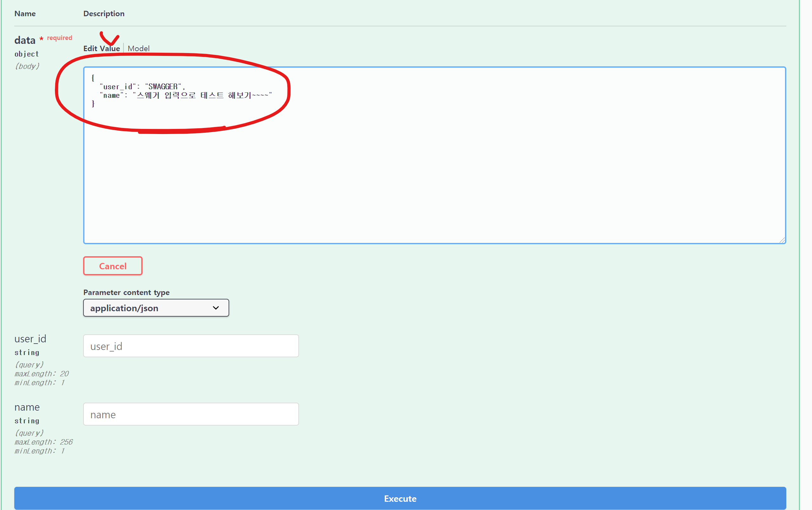Click the Parameter content type label
812x510 pixels.
(126, 292)
